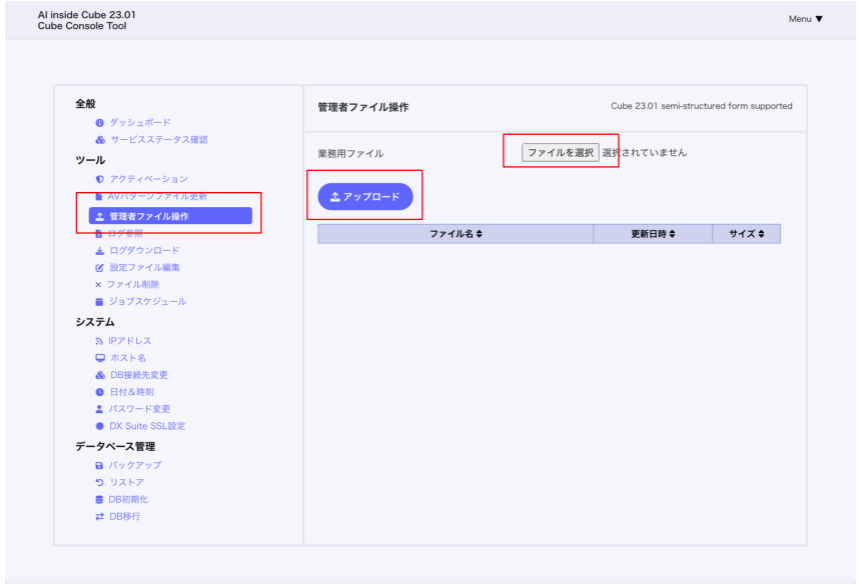
Task: Select 管理者ファイル操作 in the sidebar
Action: 148,216
